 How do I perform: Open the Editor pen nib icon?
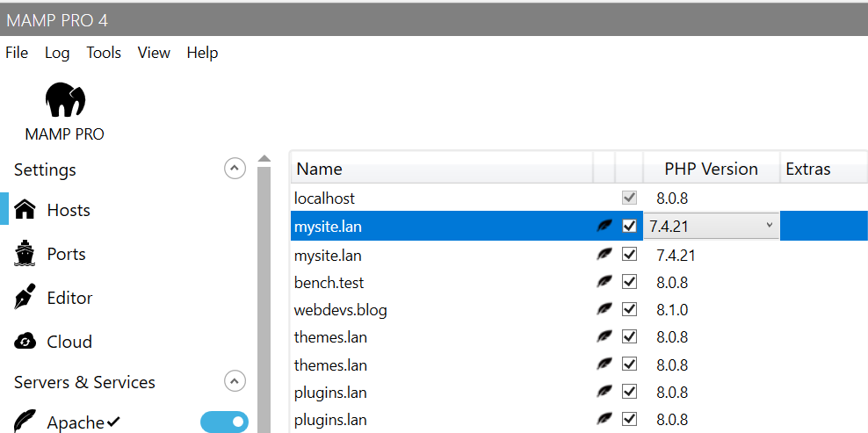(x=25, y=298)
